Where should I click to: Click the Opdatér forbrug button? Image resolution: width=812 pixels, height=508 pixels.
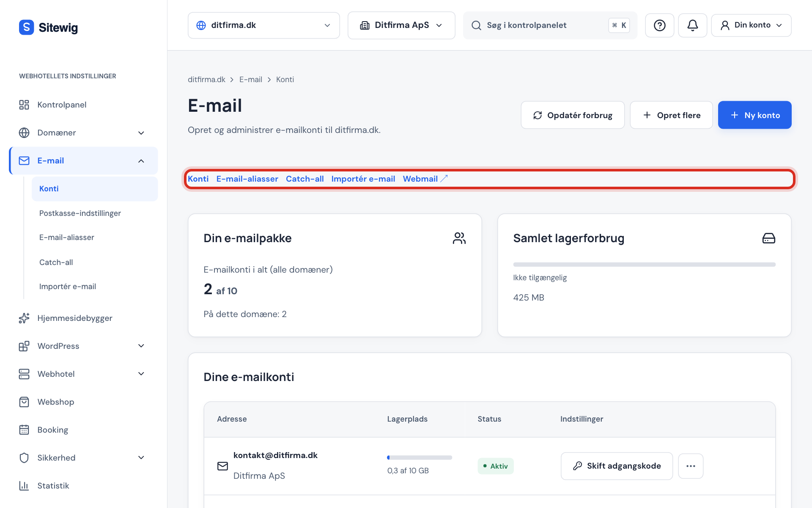pyautogui.click(x=573, y=115)
